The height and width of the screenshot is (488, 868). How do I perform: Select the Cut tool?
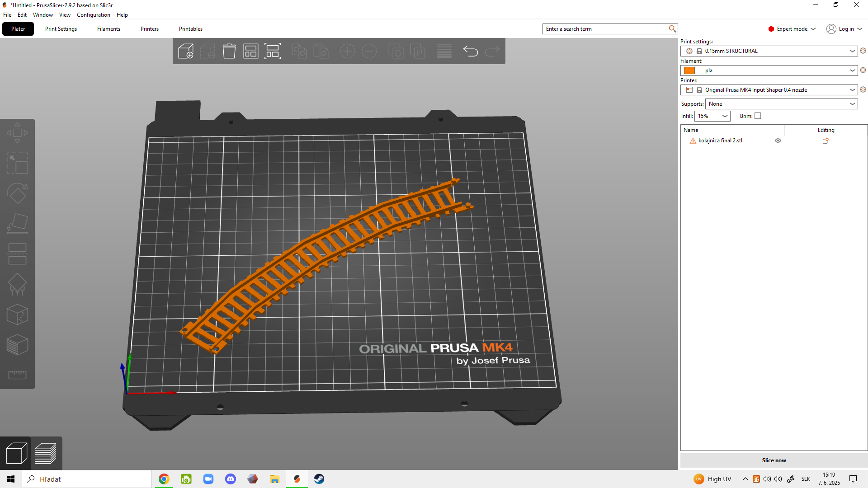[17, 254]
